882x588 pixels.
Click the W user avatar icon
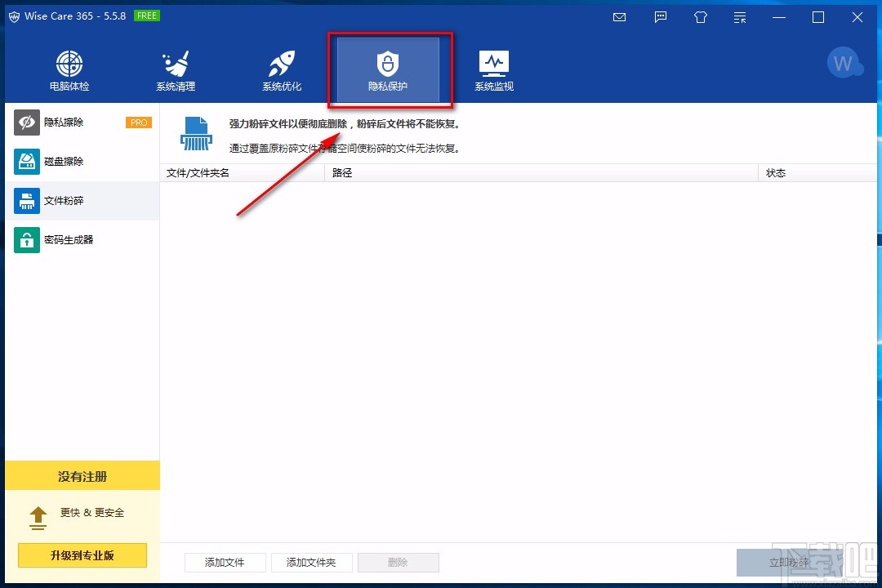tap(844, 63)
